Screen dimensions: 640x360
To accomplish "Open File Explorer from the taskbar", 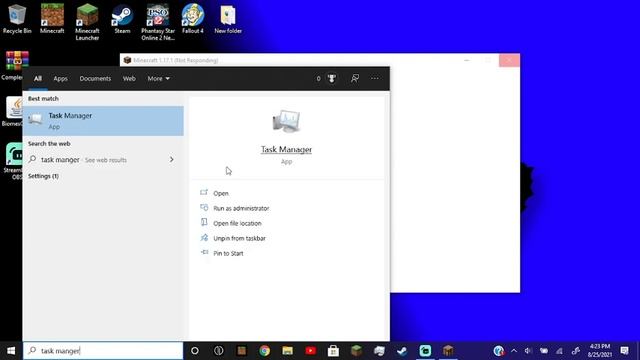I will (287, 351).
